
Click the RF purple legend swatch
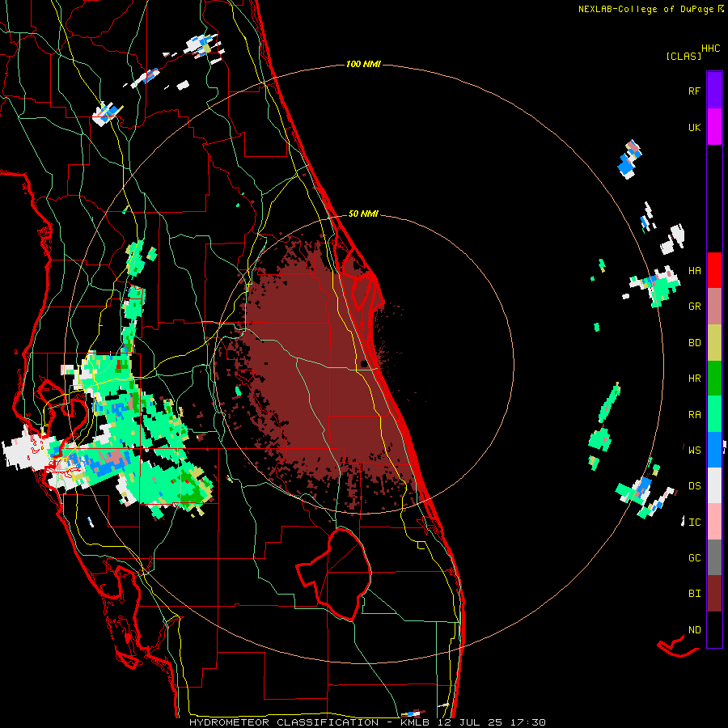[714, 91]
